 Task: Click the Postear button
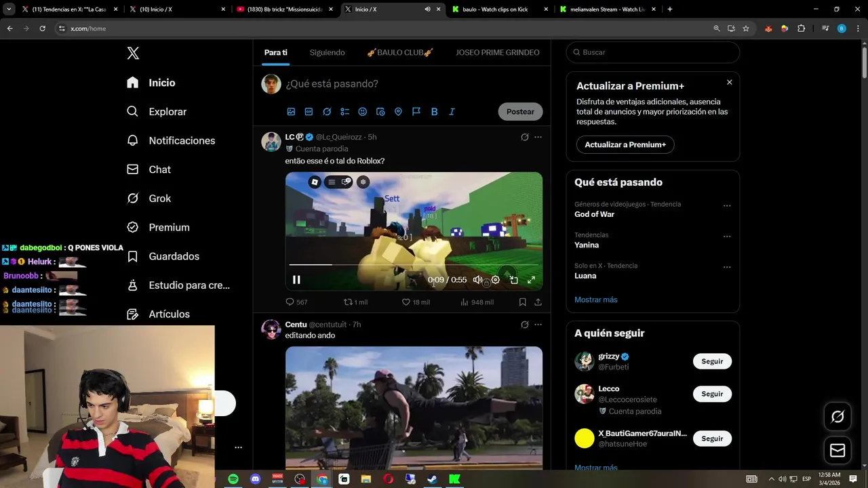click(520, 112)
